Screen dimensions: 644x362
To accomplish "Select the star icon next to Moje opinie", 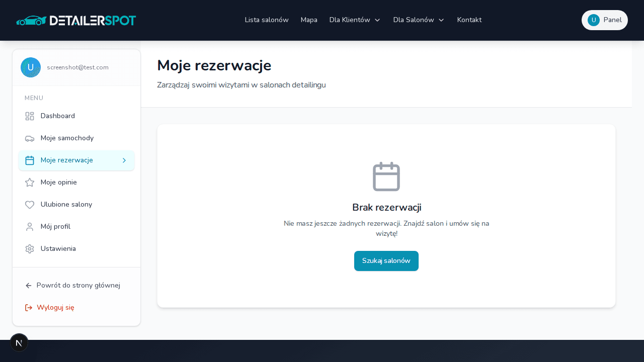I will (x=29, y=182).
